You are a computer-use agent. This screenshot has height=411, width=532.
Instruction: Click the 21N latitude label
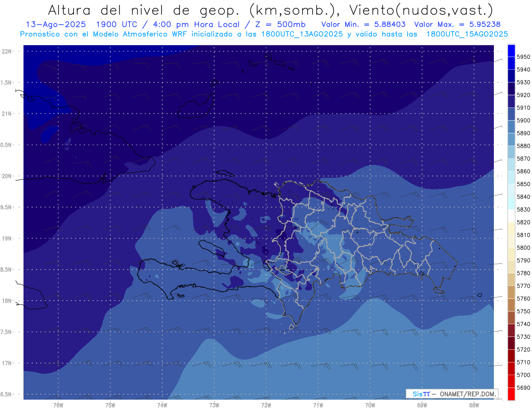(8, 114)
